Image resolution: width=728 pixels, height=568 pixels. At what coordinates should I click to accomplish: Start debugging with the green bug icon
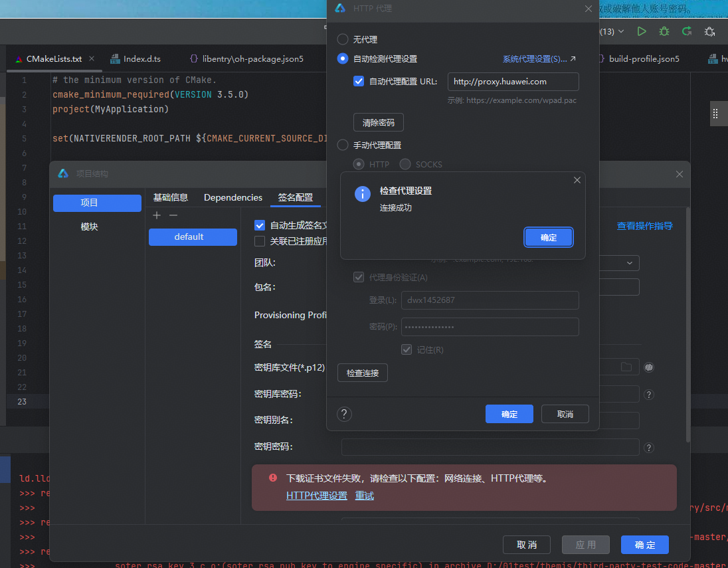point(664,31)
